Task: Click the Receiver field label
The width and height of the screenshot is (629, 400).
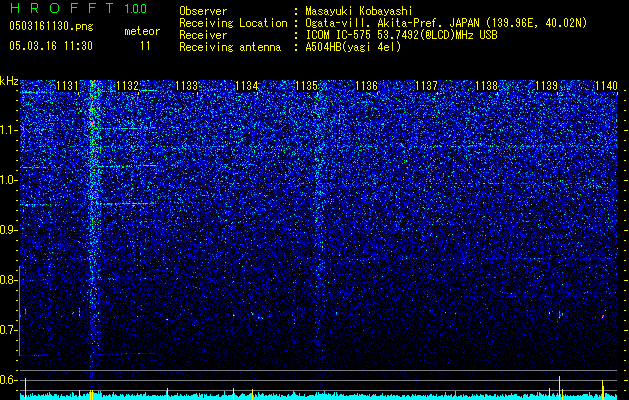Action: 203,35
